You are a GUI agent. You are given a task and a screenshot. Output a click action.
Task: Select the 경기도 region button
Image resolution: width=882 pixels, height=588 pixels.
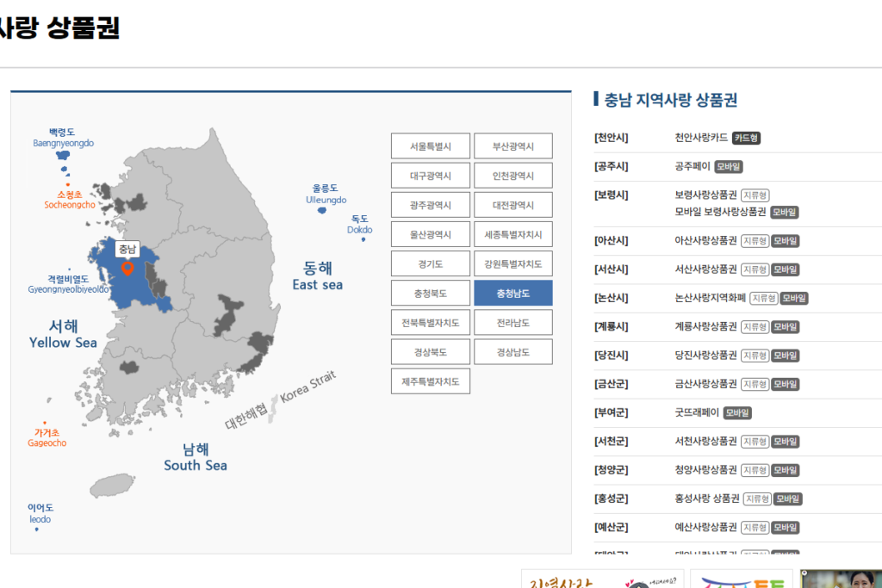(x=430, y=263)
